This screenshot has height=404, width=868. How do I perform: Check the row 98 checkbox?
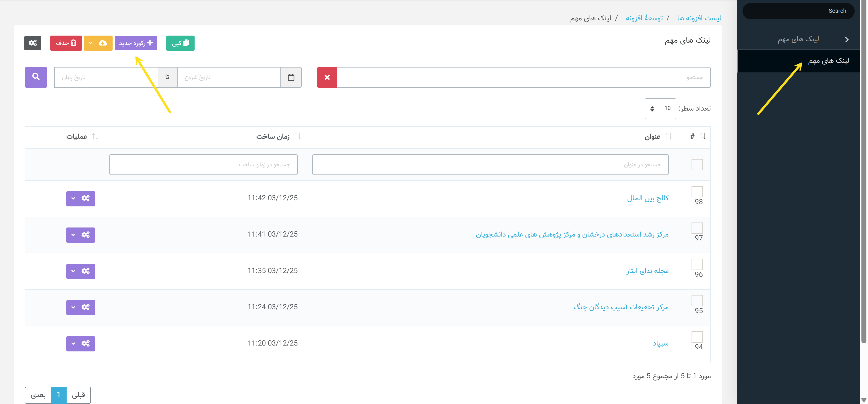pyautogui.click(x=697, y=192)
